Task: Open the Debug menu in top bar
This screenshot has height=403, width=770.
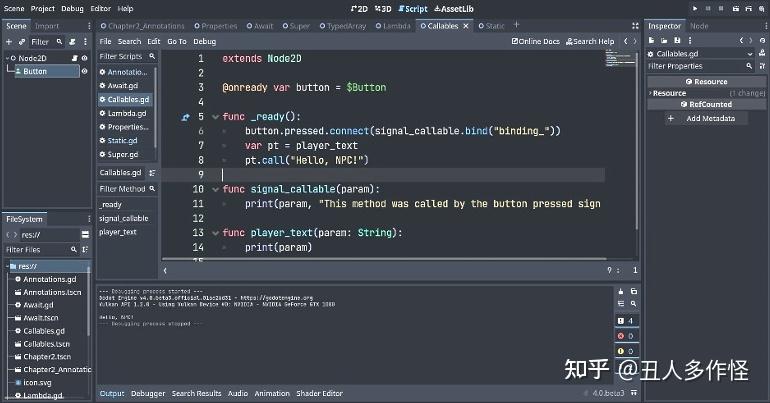Action: (72, 8)
